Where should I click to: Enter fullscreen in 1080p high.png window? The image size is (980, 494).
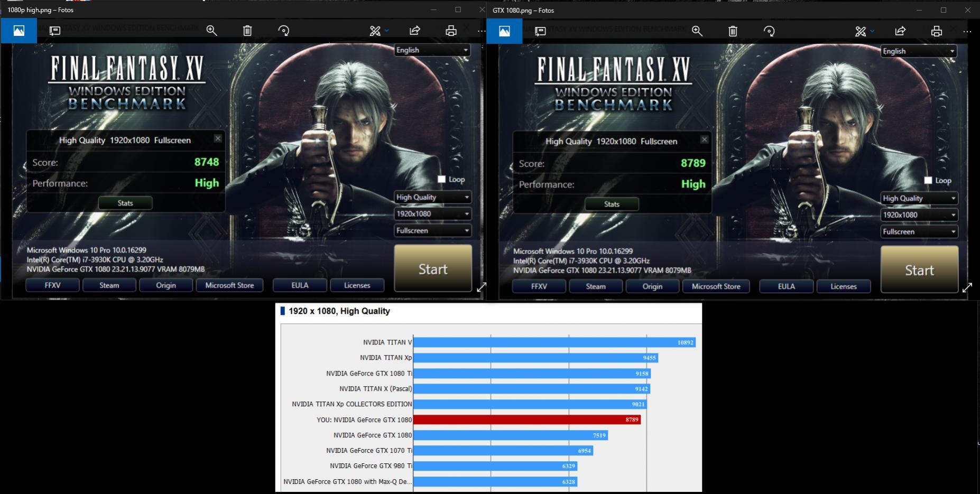click(482, 287)
